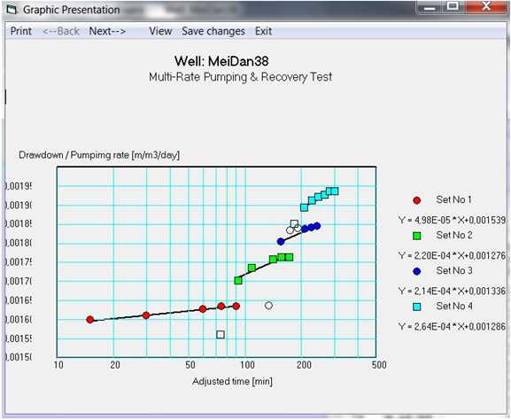Viewport: 511px width, 420px height.
Task: Select the cyan Set No 4 legend square
Action: (x=416, y=307)
